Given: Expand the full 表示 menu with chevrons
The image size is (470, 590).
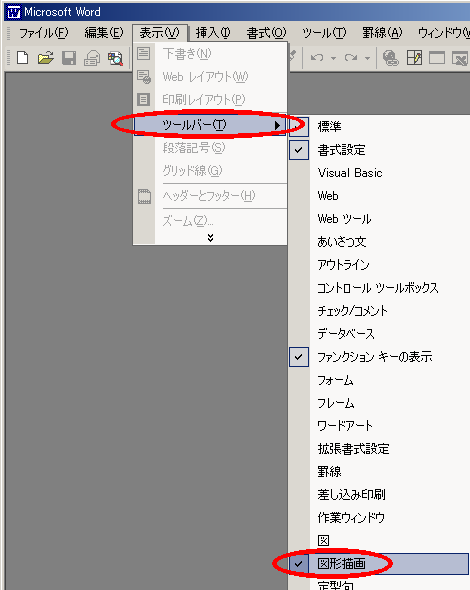Looking at the screenshot, I should coord(210,237).
